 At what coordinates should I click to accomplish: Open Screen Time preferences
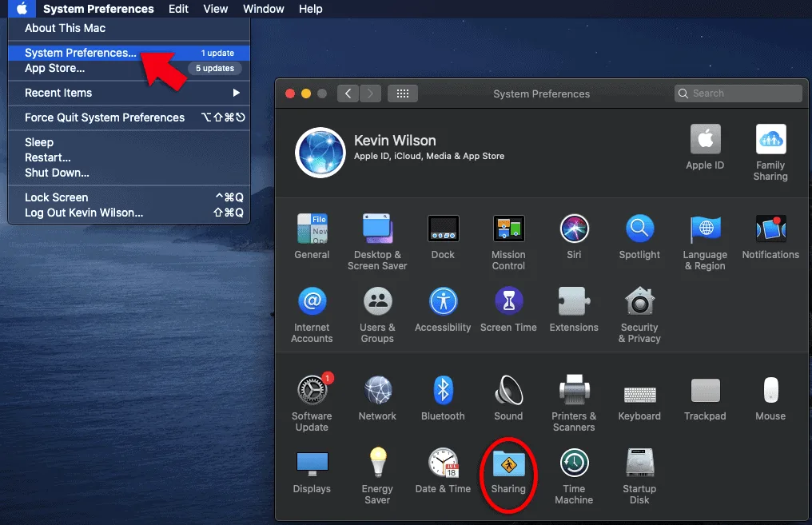508,309
